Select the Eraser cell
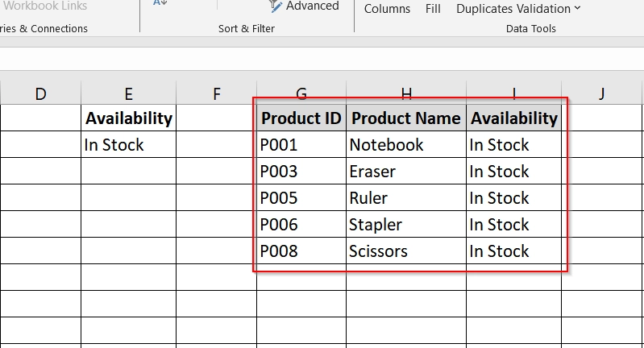Viewport: 644px width, 348px height. click(x=406, y=171)
